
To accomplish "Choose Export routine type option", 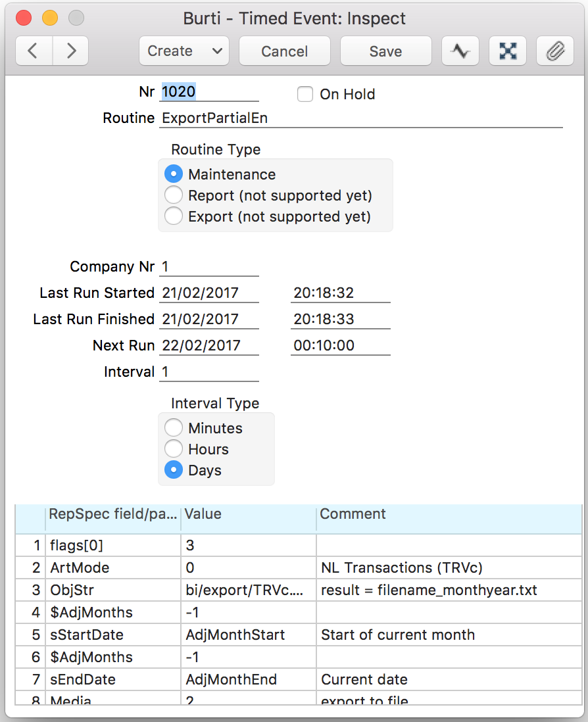I will [x=174, y=216].
